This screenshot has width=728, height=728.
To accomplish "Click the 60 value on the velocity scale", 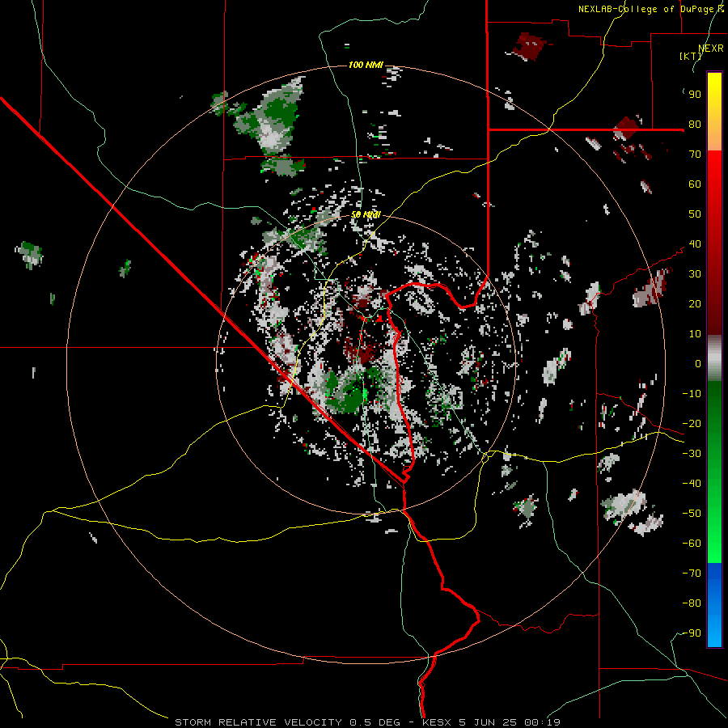I will (695, 184).
